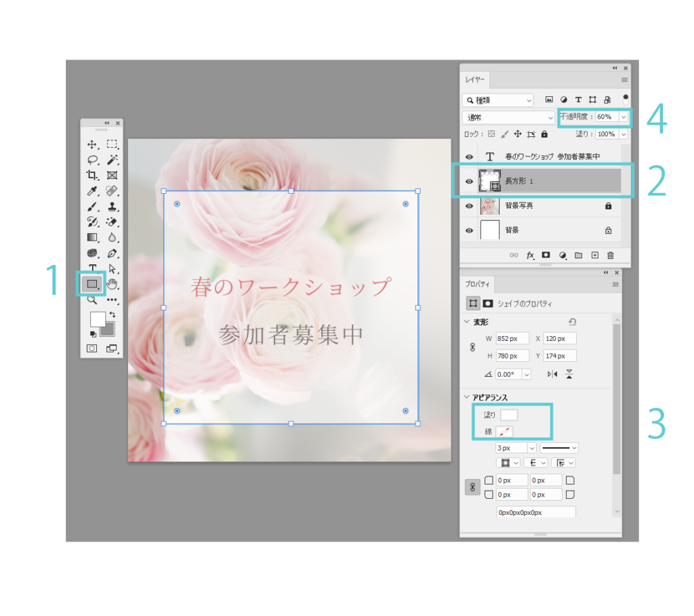
Task: Select the Horizontal Type tool
Action: pos(91,268)
